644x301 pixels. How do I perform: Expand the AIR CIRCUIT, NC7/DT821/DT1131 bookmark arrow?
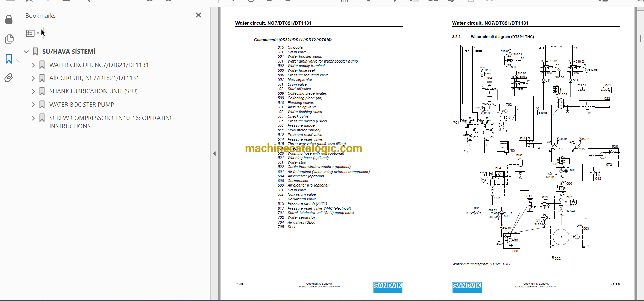click(33, 78)
